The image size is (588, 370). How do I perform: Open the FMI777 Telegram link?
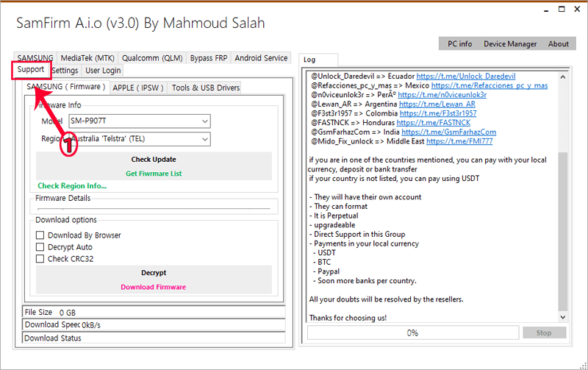[x=459, y=141]
